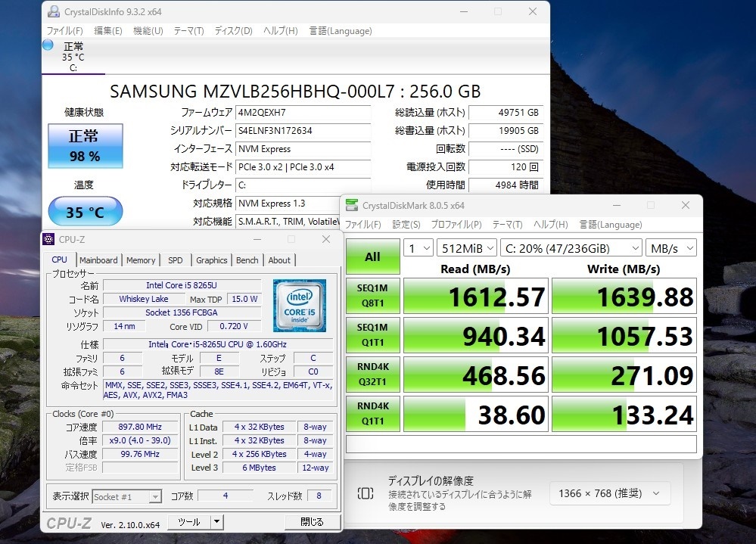Open 言語(Language) menu in CrystalDiskInfo

coord(341,31)
